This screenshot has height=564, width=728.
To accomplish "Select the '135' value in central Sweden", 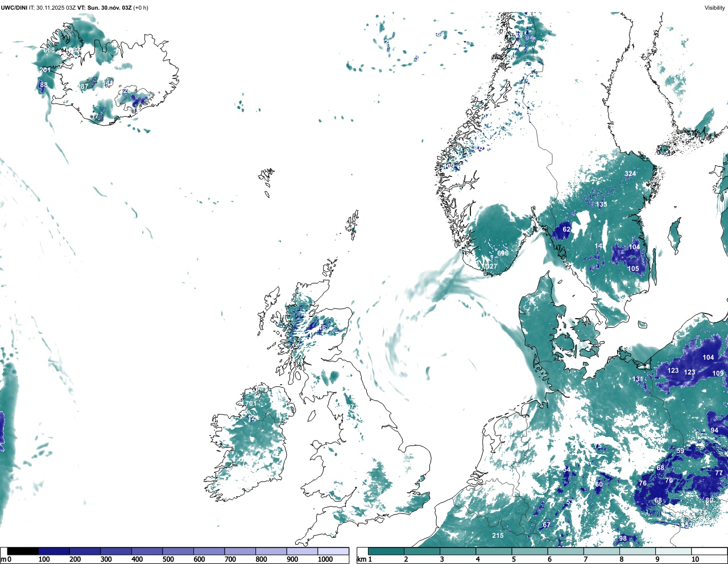I will tap(601, 204).
